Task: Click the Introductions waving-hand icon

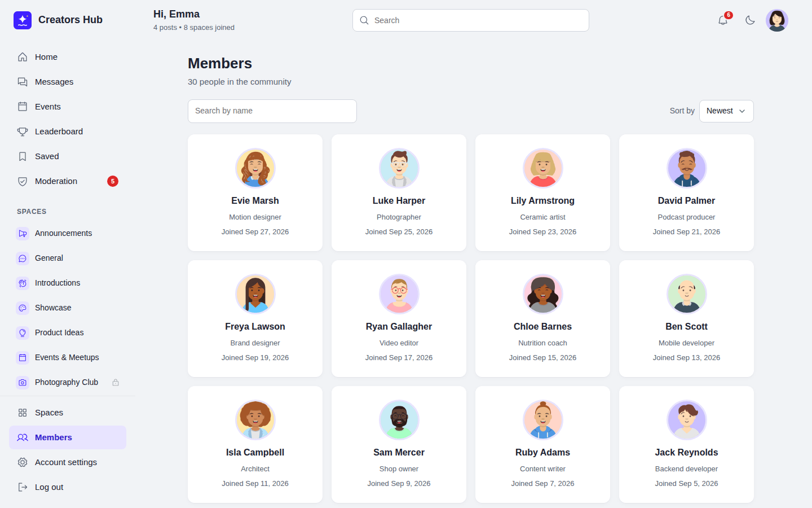Action: click(x=23, y=283)
